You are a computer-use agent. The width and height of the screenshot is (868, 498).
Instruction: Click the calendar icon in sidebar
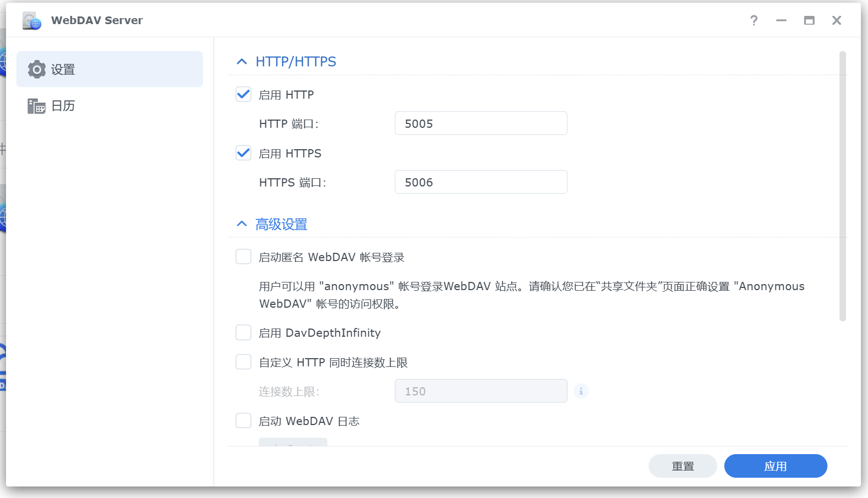point(37,106)
